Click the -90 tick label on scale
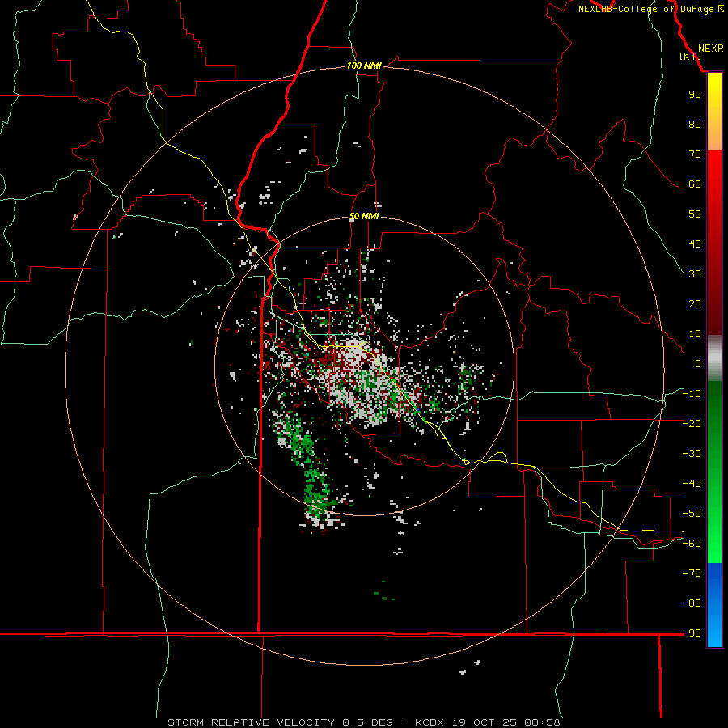The height and width of the screenshot is (728, 728). coord(692,633)
